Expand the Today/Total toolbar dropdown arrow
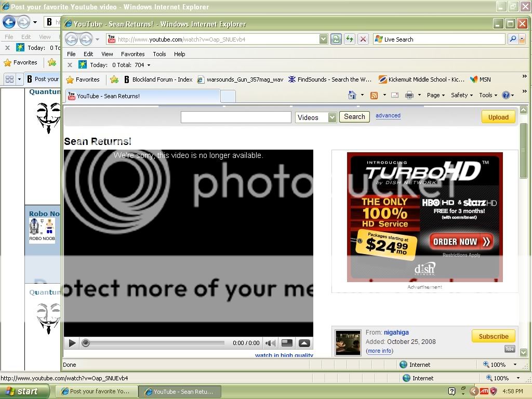This screenshot has height=399, width=532. (149, 65)
